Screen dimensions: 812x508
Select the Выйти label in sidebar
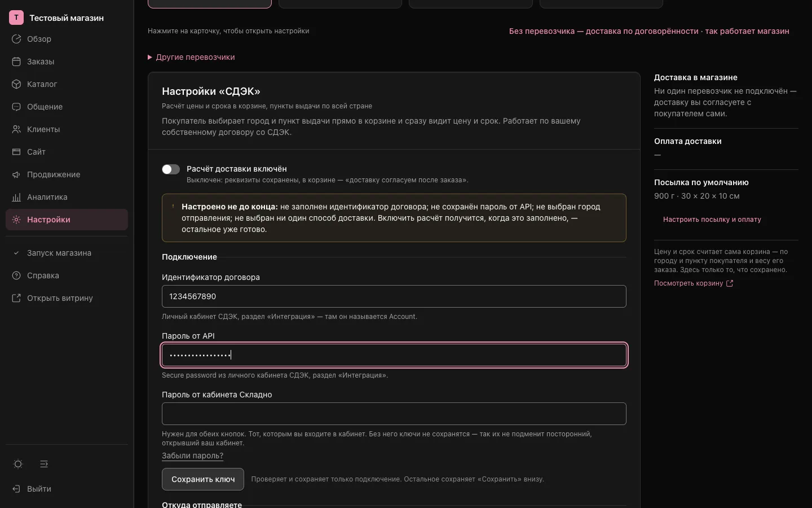(39, 489)
